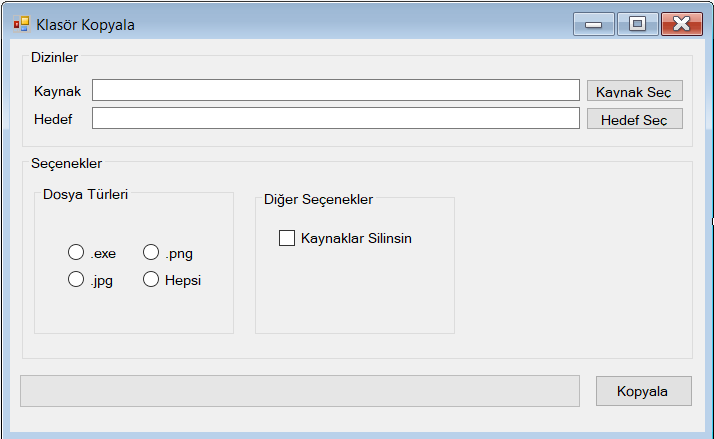Click the app icon in the title bar
This screenshot has width=714, height=439.
click(21, 24)
